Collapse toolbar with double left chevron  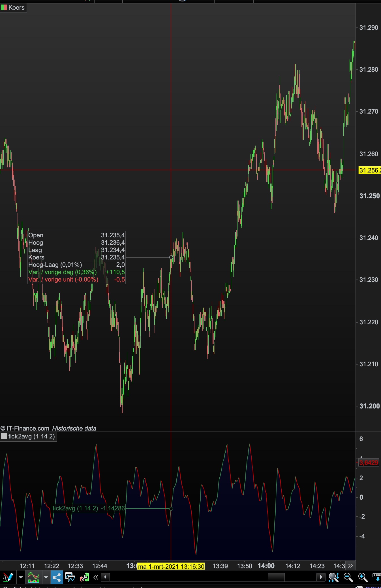(96, 577)
